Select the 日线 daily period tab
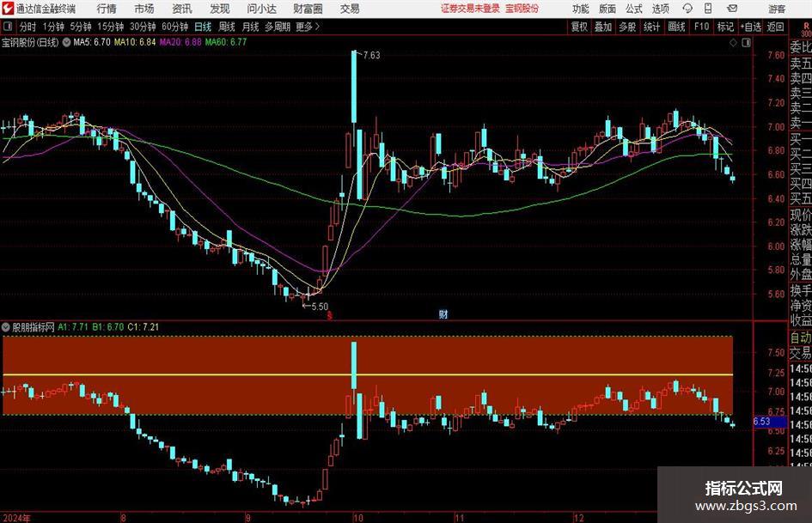Image resolution: width=812 pixels, height=523 pixels. pos(203,27)
